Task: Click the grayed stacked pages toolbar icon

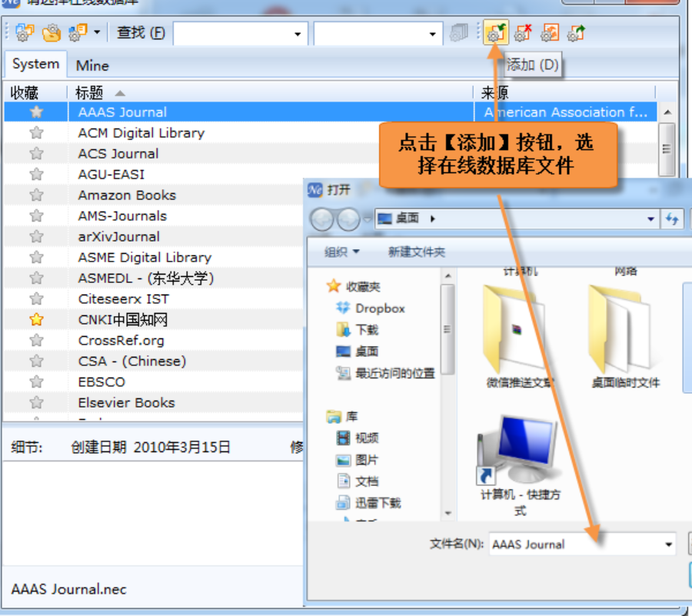Action: [x=459, y=33]
